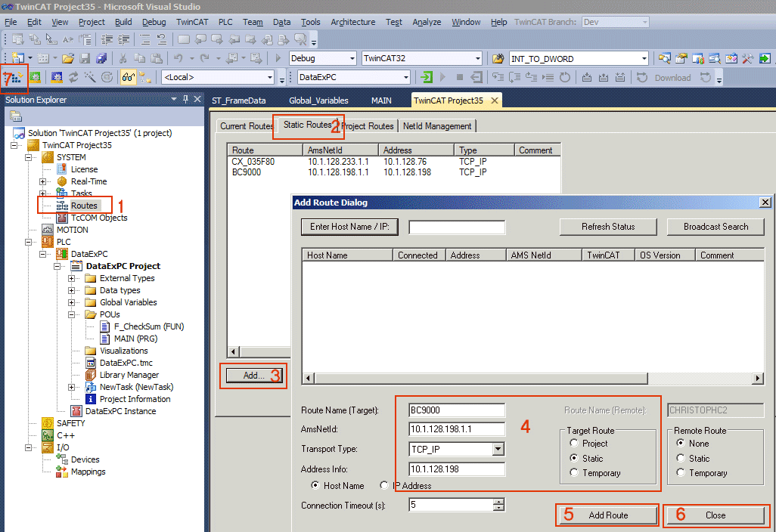The image size is (776, 532).
Task: Click the Paste clipboard icon
Action: 157,58
